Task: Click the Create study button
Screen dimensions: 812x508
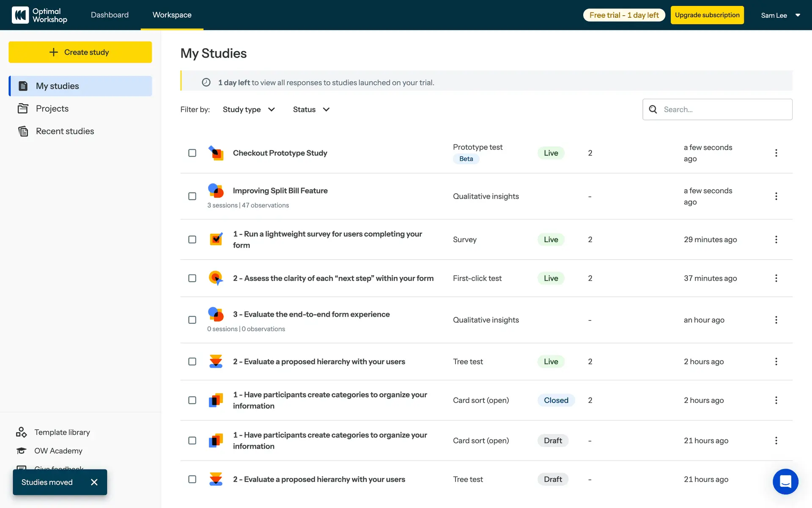Action: tap(80, 52)
